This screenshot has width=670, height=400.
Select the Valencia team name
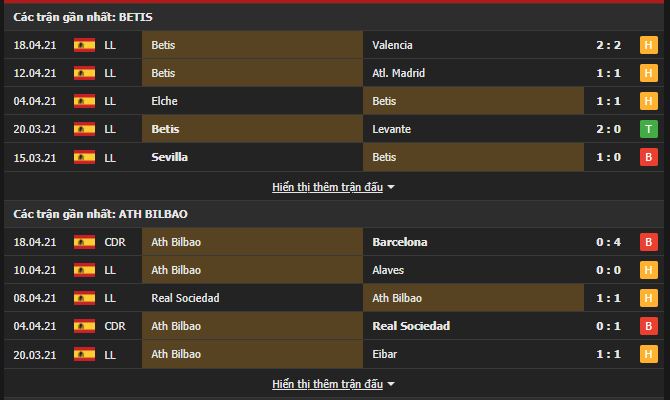coord(392,45)
